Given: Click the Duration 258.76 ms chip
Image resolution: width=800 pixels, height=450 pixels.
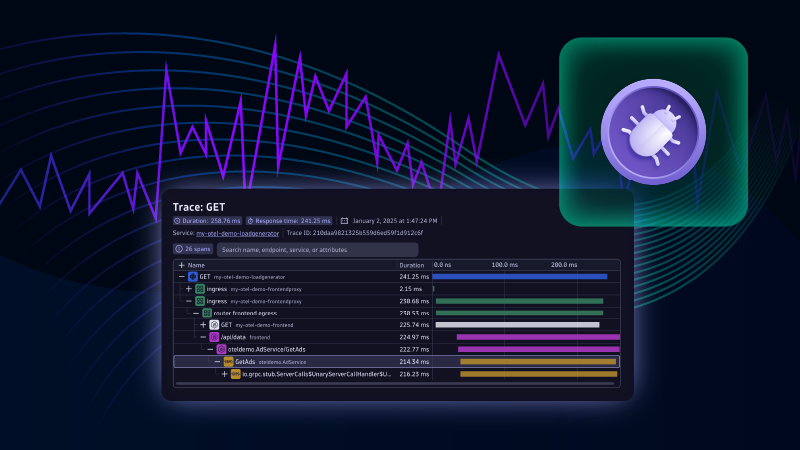Looking at the screenshot, I should pos(207,220).
